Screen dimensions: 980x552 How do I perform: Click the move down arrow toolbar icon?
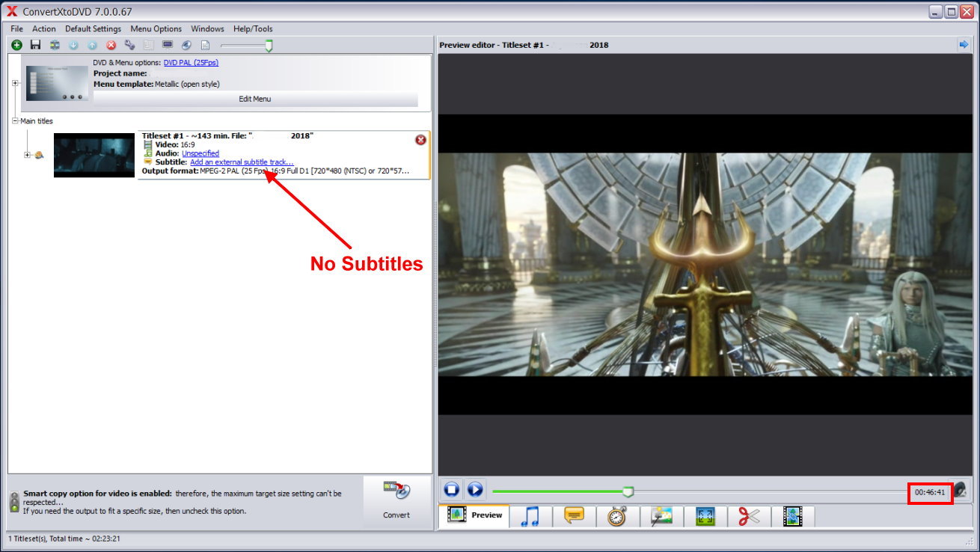(73, 45)
